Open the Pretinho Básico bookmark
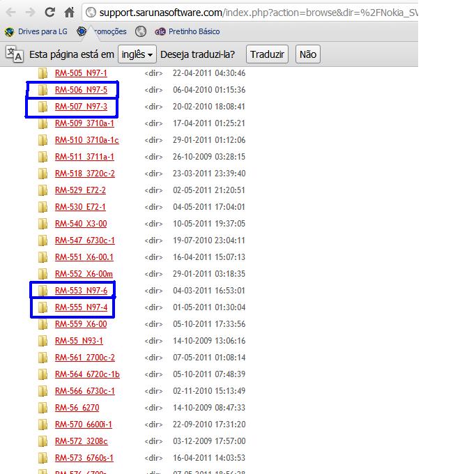The height and width of the screenshot is (474, 476). point(187,31)
